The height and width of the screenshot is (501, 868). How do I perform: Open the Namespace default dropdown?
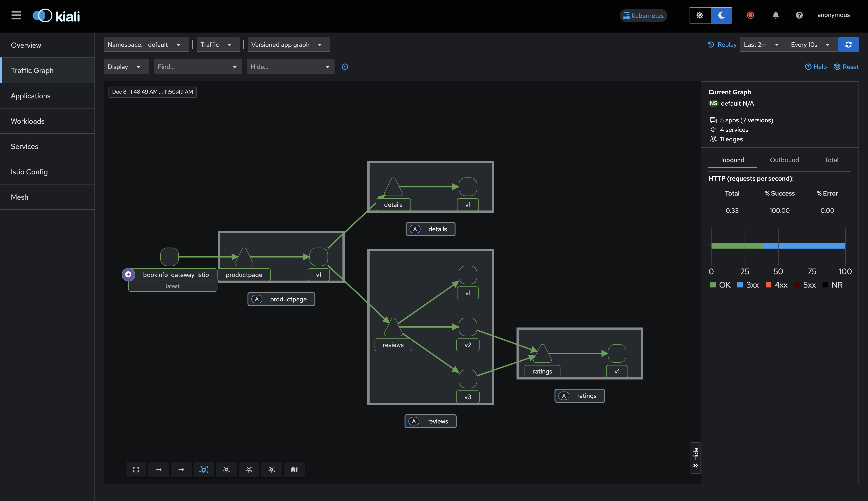(x=146, y=44)
